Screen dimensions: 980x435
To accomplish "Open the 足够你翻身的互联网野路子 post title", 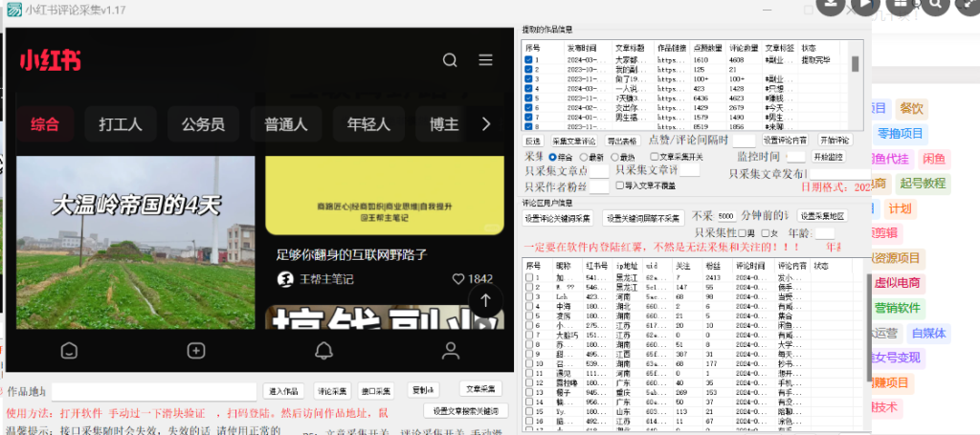I will [352, 254].
